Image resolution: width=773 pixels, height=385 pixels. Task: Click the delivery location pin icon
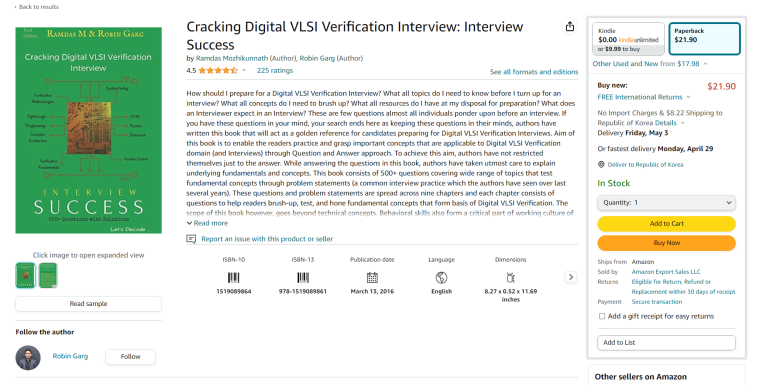click(601, 165)
